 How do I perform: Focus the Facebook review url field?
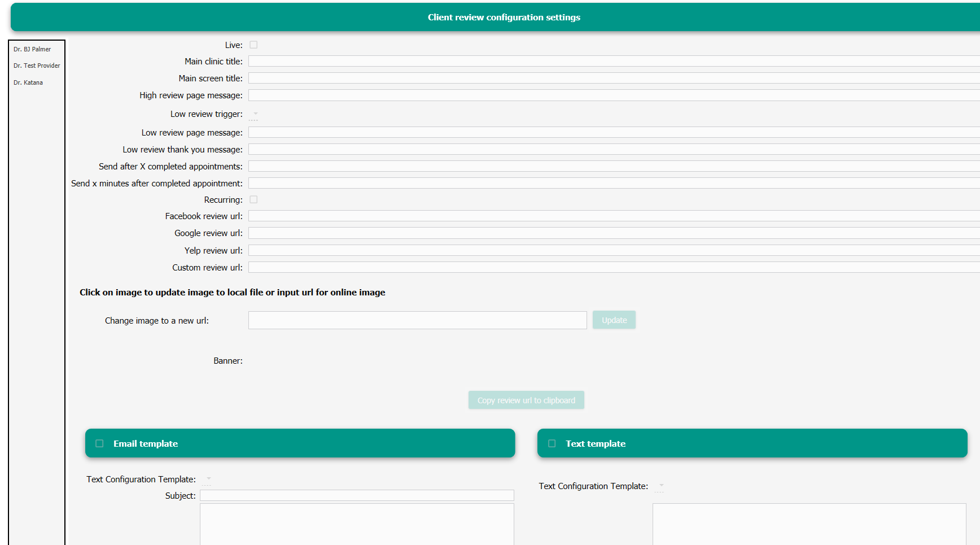614,216
